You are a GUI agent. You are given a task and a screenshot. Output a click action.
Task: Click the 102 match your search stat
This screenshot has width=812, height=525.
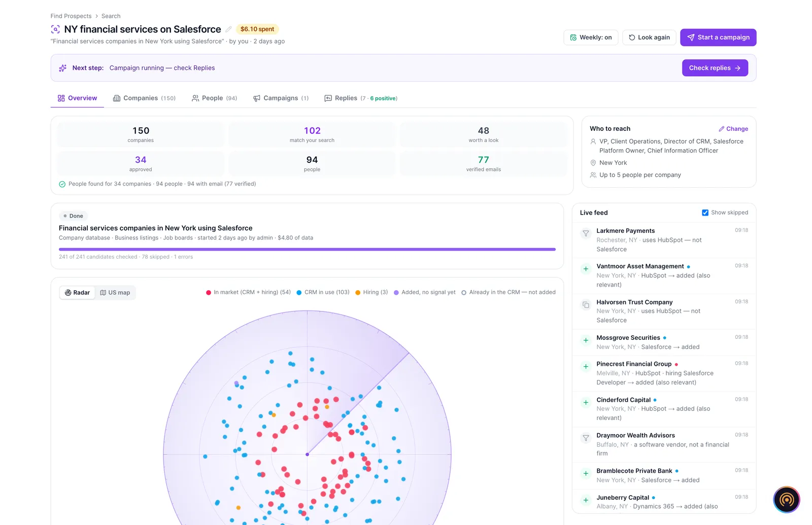click(312, 134)
